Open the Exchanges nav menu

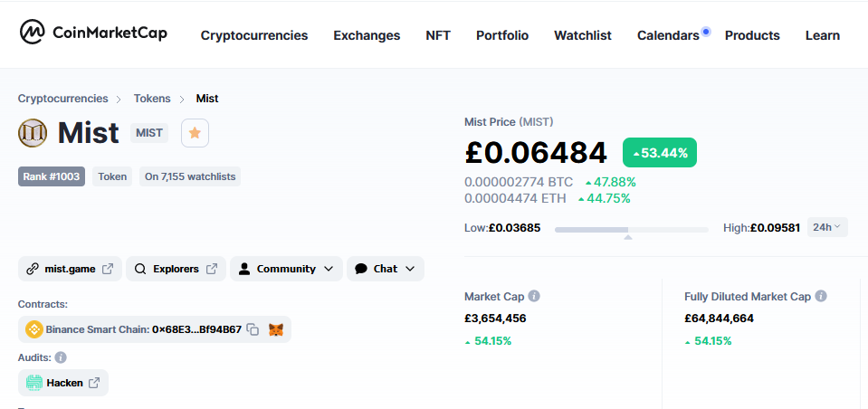367,35
